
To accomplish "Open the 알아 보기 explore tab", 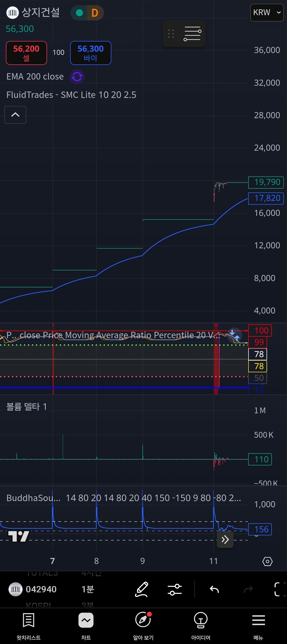I will (143, 626).
